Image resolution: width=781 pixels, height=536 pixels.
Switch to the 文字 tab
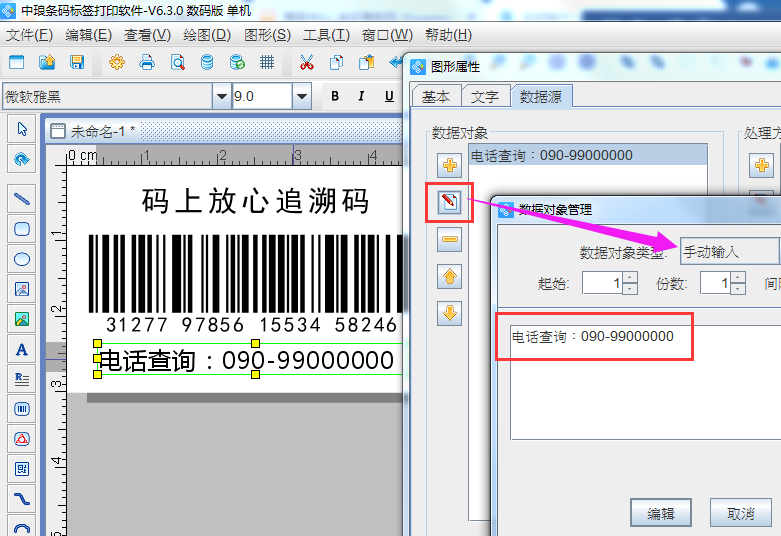tap(485, 97)
